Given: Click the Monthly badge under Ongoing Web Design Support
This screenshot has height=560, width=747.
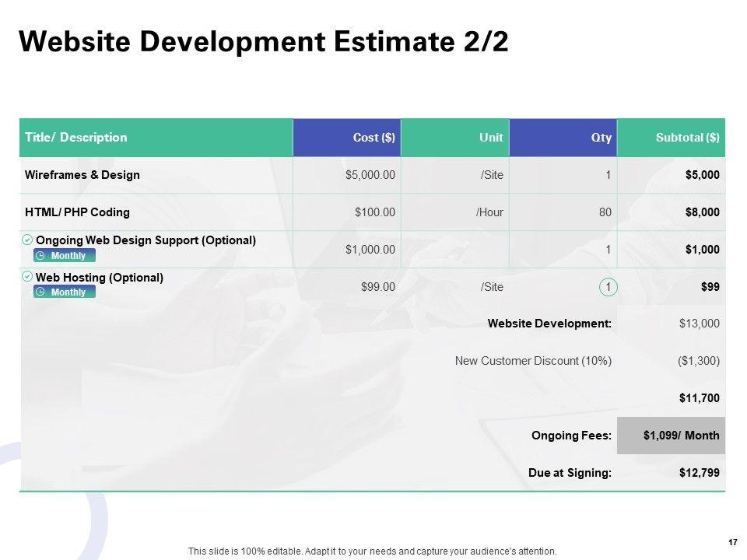Looking at the screenshot, I should point(65,256).
